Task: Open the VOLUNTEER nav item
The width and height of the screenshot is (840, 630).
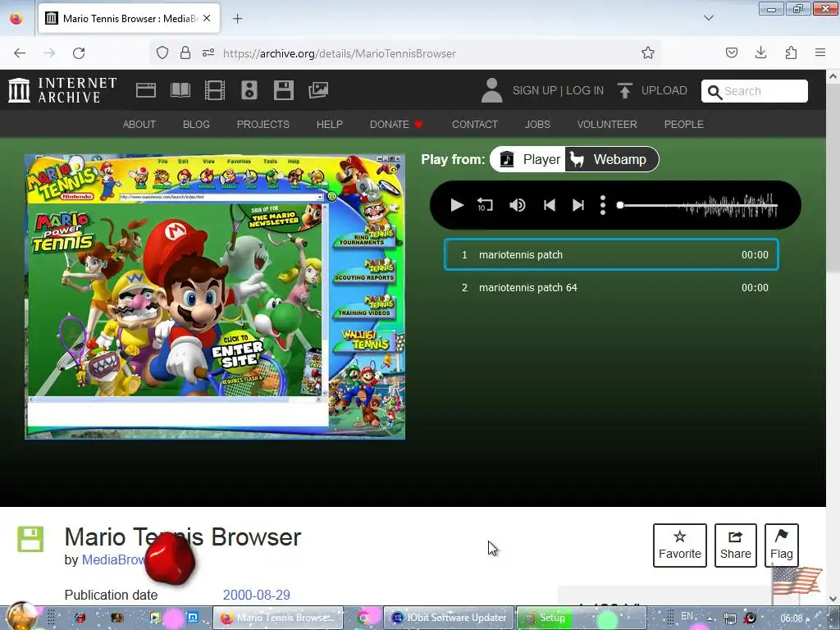Action: point(607,125)
